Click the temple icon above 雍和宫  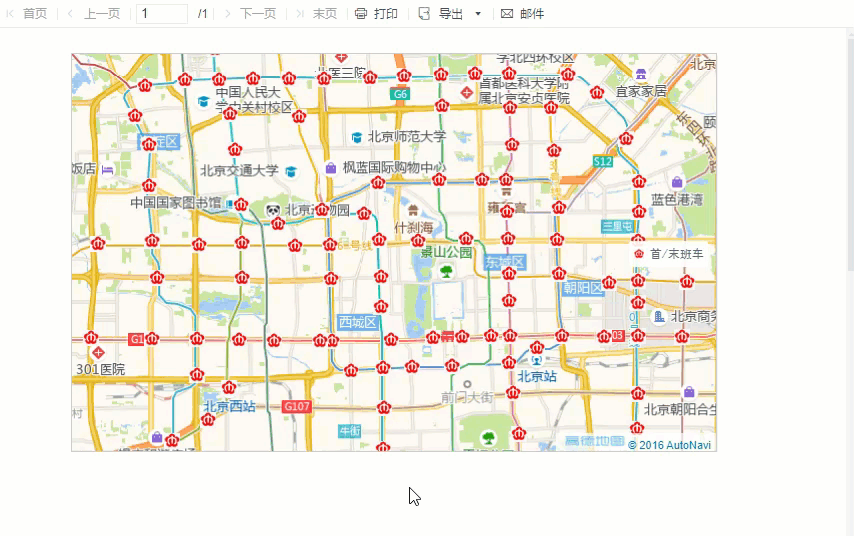pyautogui.click(x=507, y=191)
